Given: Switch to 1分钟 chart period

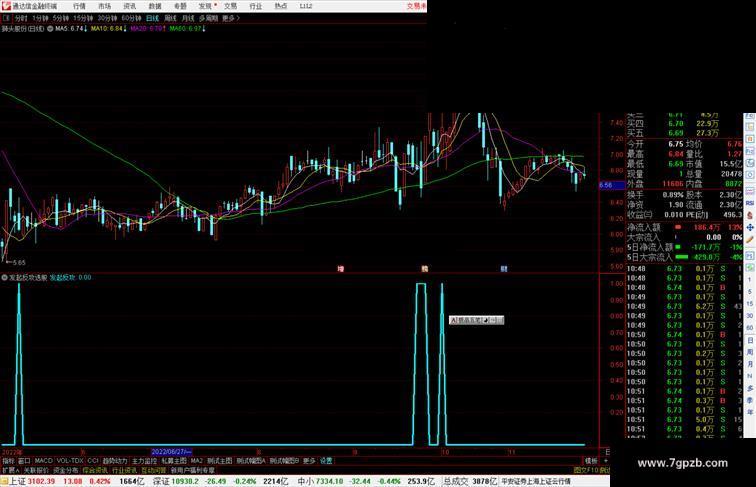Looking at the screenshot, I should [x=40, y=18].
